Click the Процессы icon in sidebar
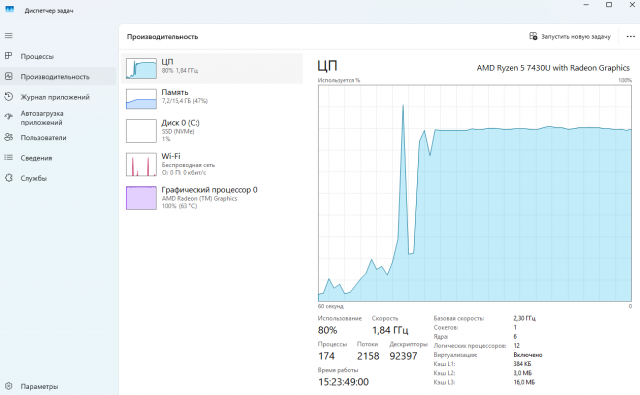The image size is (640, 395). [x=9, y=56]
